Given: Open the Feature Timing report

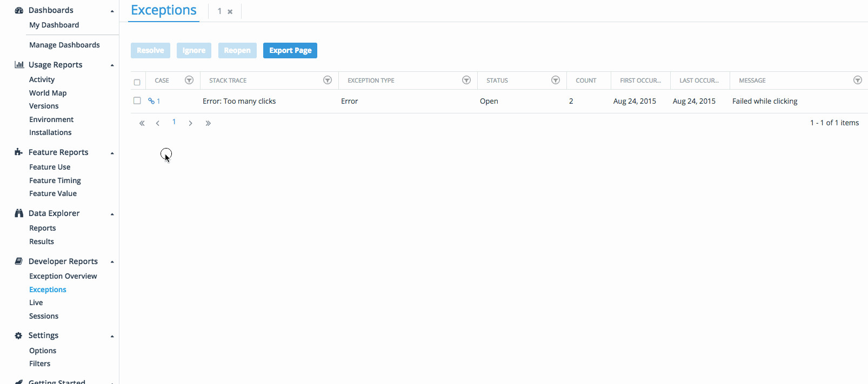Looking at the screenshot, I should (55, 180).
